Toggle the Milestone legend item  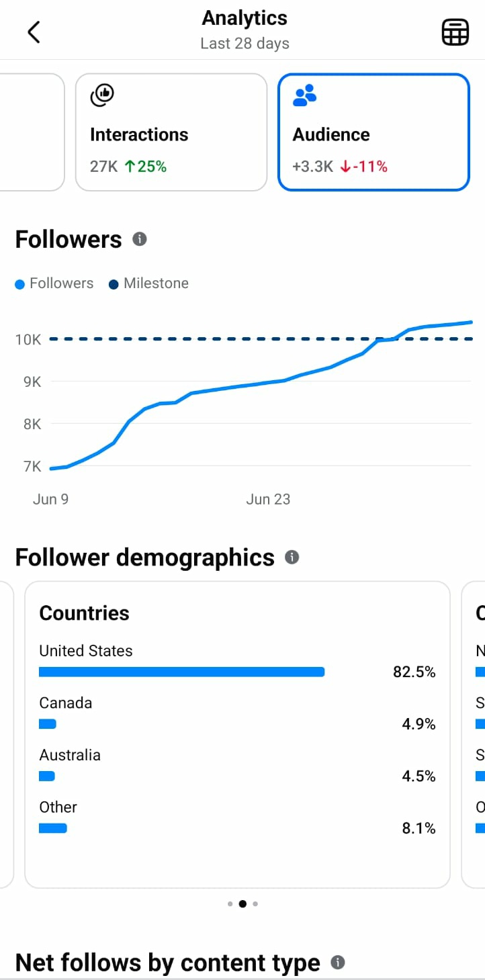(148, 283)
